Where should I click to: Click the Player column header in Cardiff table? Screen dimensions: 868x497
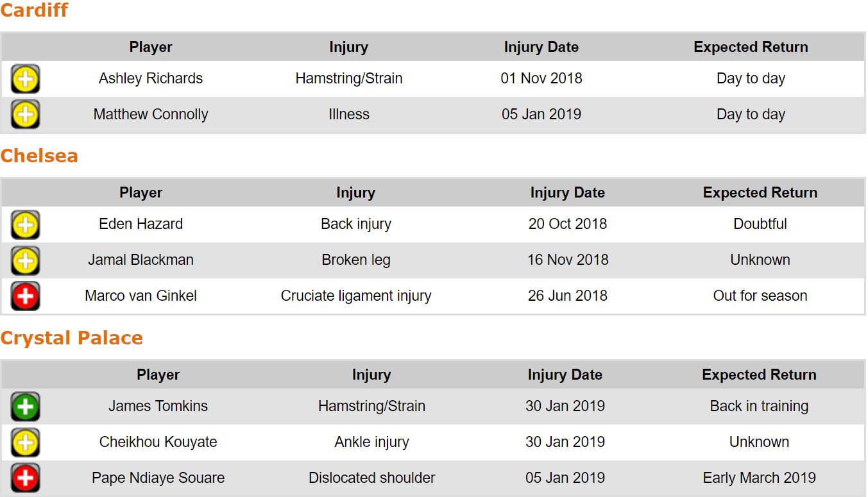[x=151, y=47]
